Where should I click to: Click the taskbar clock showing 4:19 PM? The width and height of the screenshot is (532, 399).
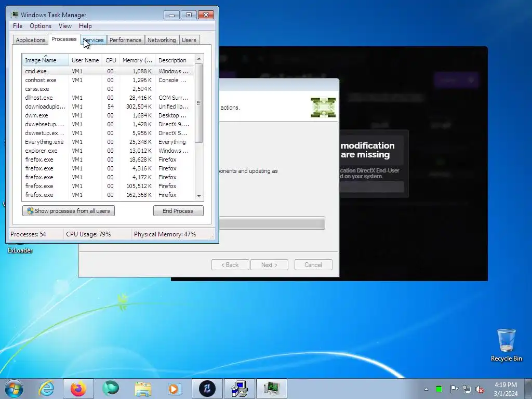tap(506, 389)
